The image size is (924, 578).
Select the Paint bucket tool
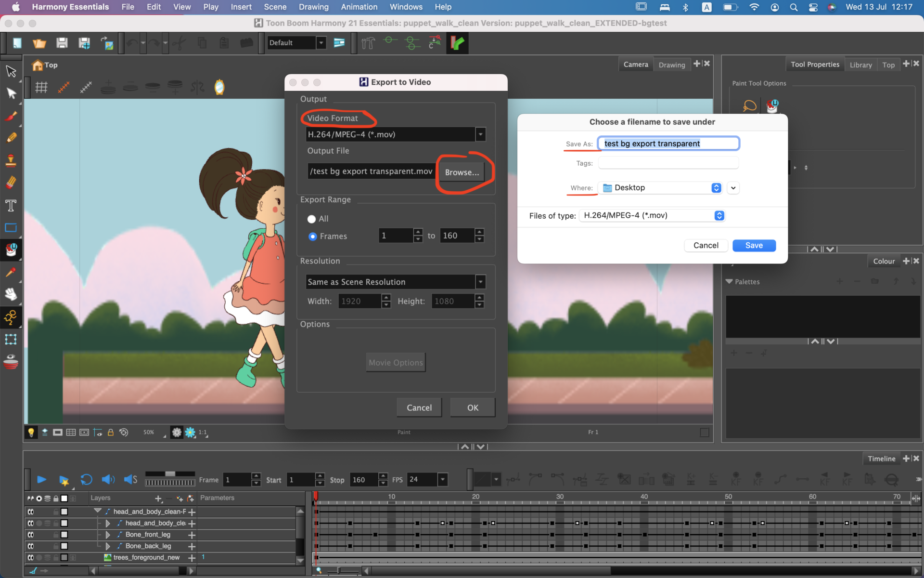pyautogui.click(x=11, y=250)
